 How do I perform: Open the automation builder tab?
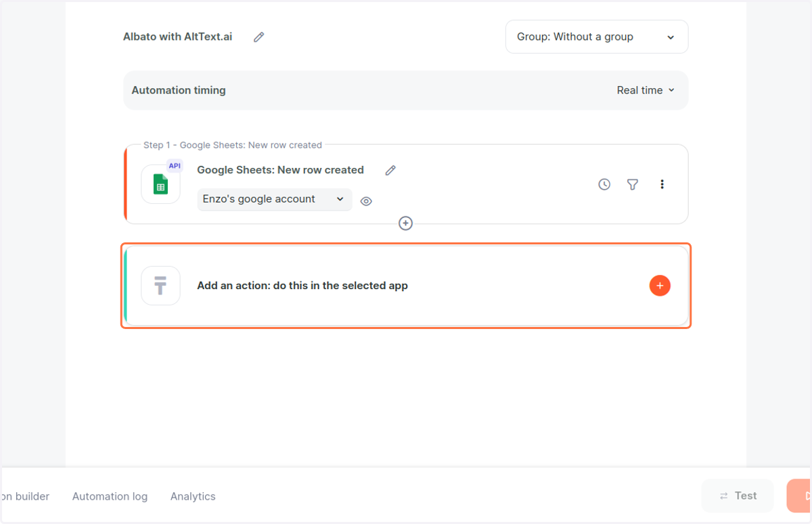click(25, 496)
